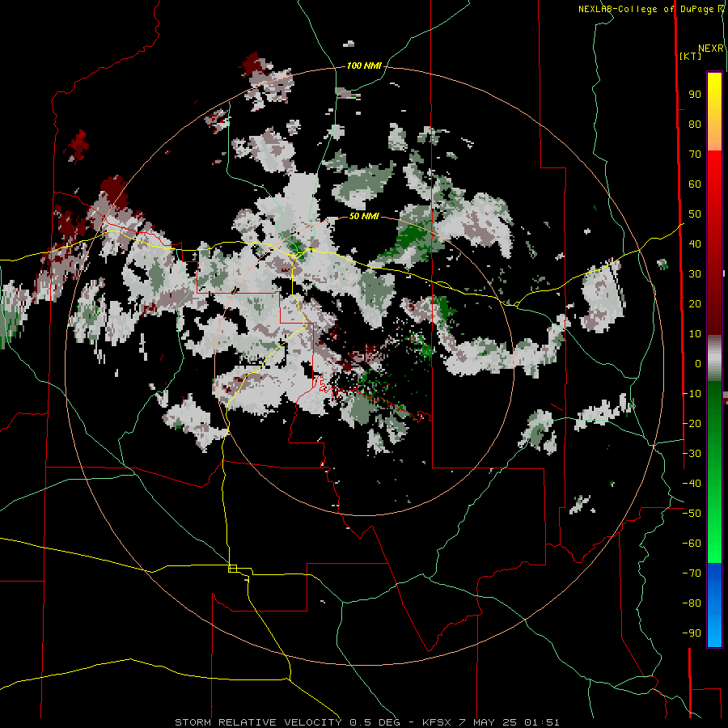Click the -30 value on the velocity scale
The width and height of the screenshot is (728, 728).
point(692,454)
